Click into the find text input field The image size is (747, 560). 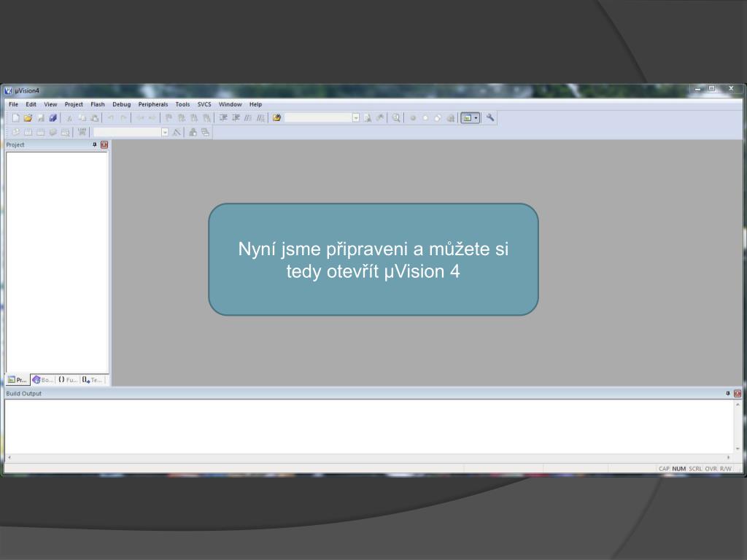(x=318, y=118)
